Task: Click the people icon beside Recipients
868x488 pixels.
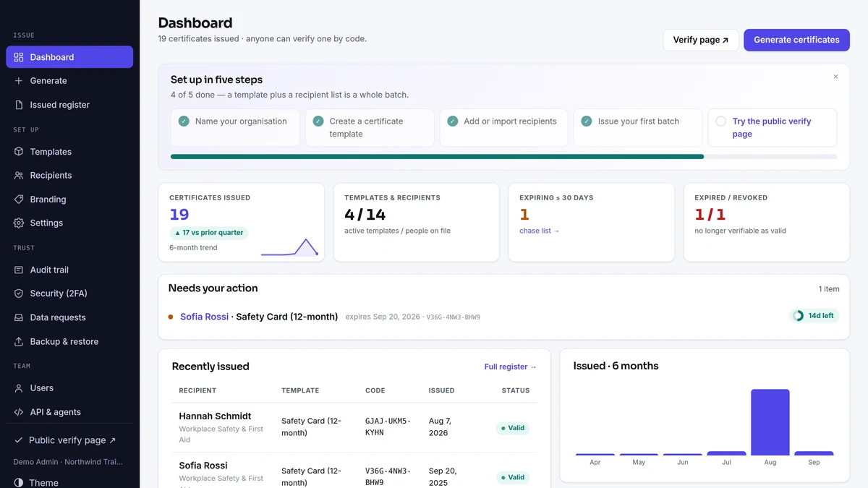Action: click(19, 176)
